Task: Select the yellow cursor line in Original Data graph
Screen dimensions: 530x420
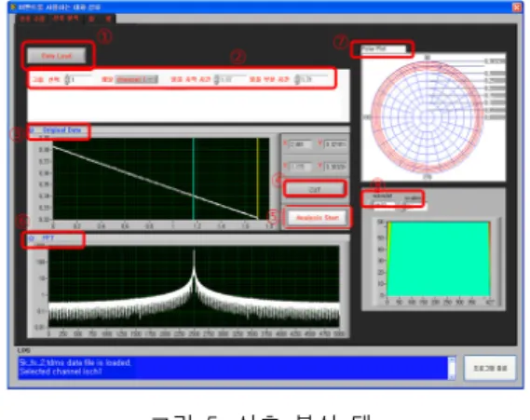Action: 258,179
